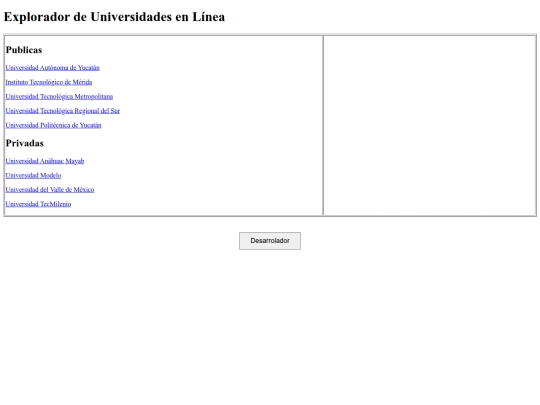This screenshot has height=405, width=540.
Task: Open the Universidad Autónoma de Yucatán link
Action: 52,68
